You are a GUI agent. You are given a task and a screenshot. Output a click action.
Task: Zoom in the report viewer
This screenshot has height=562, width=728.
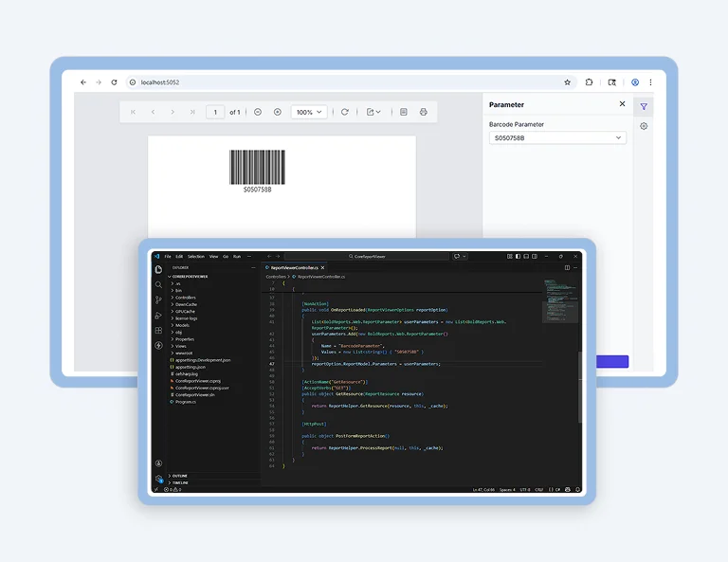click(278, 112)
